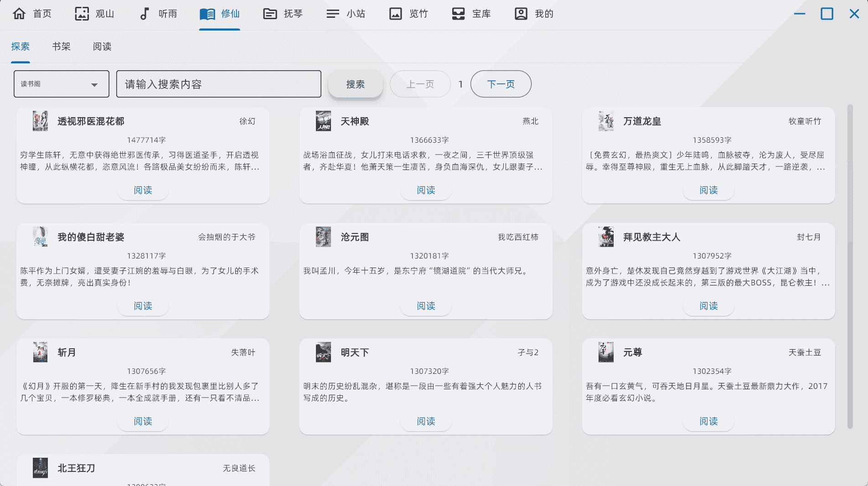Read the novel 沧元图
The height and width of the screenshot is (486, 868).
[x=426, y=306]
